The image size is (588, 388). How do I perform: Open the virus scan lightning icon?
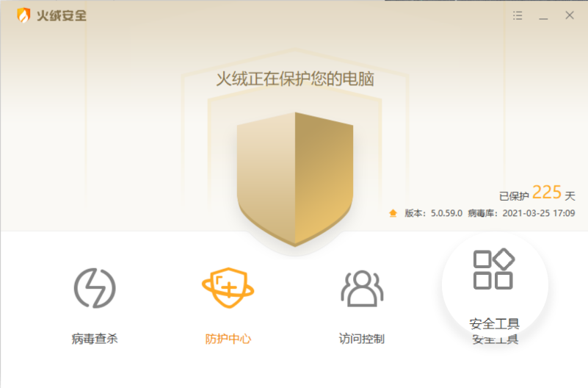[x=95, y=288]
